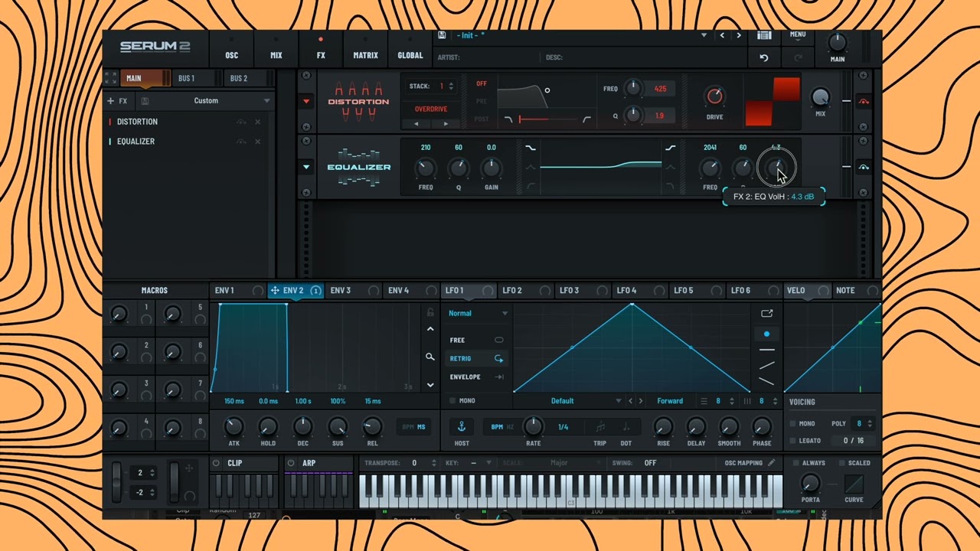Image resolution: width=980 pixels, height=551 pixels.
Task: Select the EQ high band shelf shape
Action: point(670,148)
